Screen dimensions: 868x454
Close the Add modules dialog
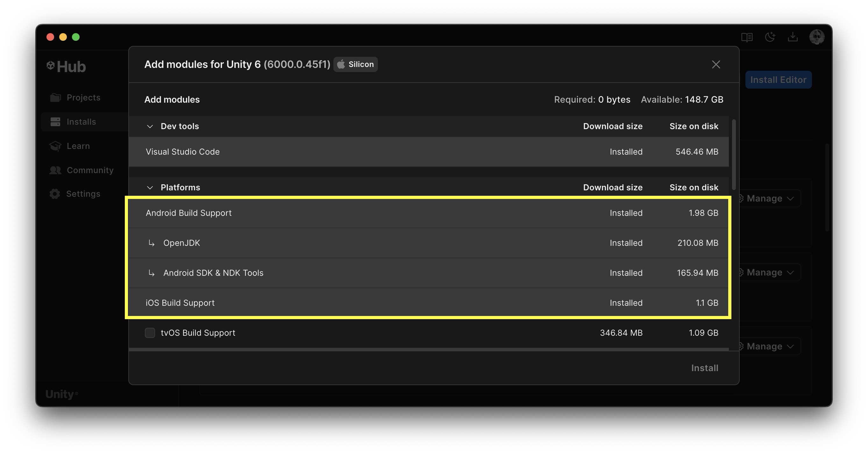716,64
